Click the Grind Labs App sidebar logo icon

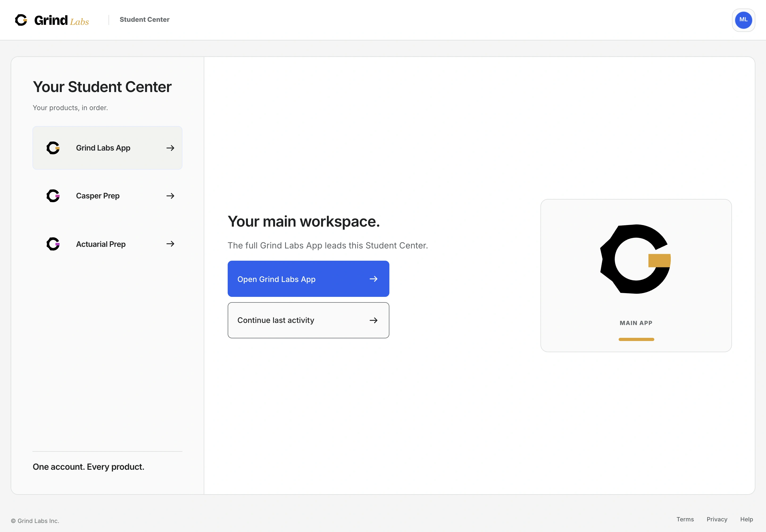click(53, 148)
